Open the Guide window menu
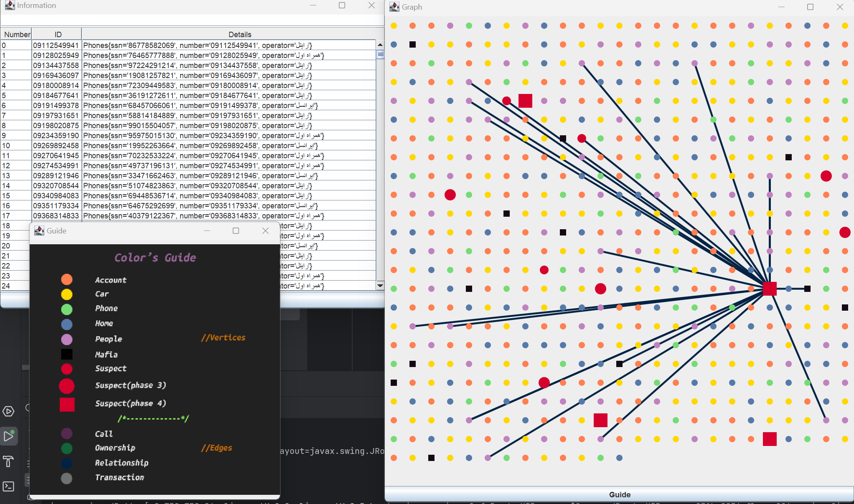854x504 pixels. [39, 230]
